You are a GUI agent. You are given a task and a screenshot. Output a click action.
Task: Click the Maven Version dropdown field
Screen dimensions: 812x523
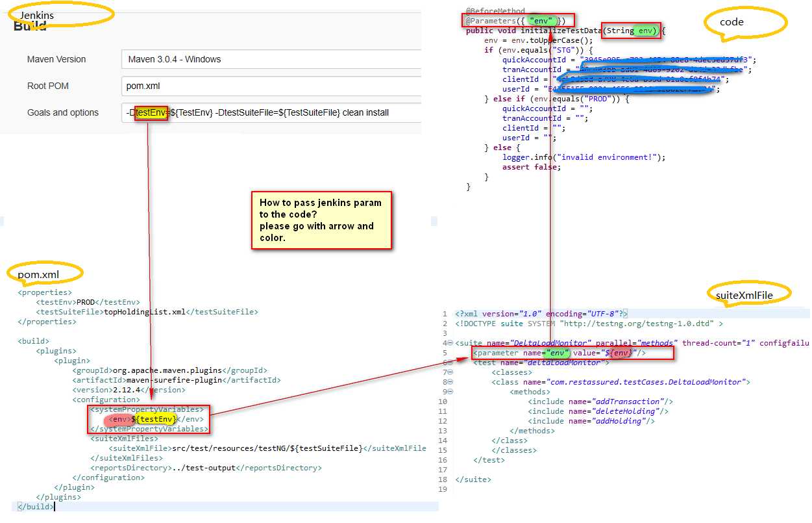[271, 59]
